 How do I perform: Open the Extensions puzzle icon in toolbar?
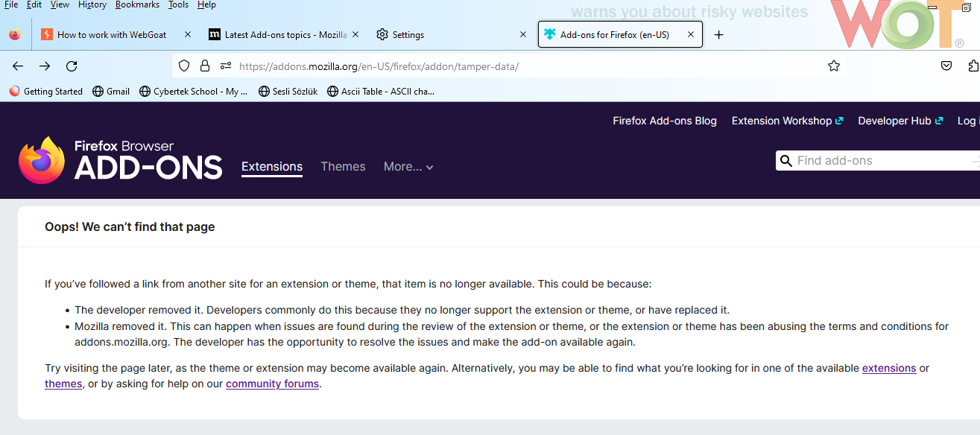(x=973, y=66)
